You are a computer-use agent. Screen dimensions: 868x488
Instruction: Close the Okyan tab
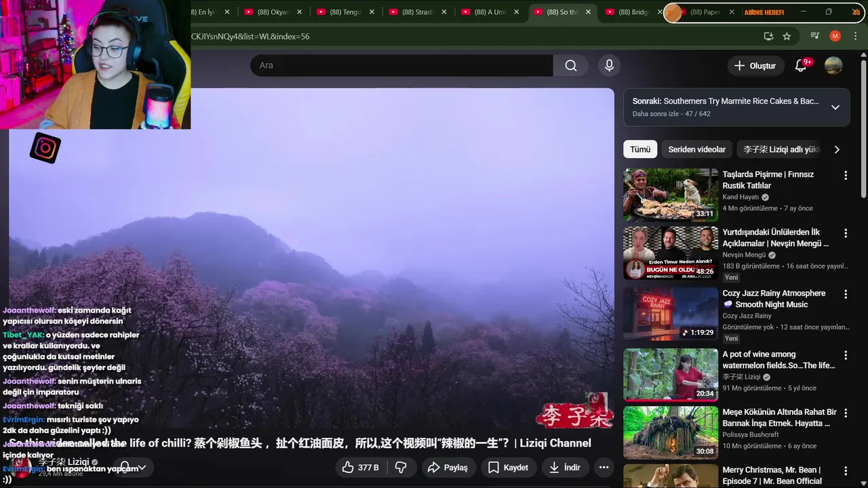pos(299,12)
